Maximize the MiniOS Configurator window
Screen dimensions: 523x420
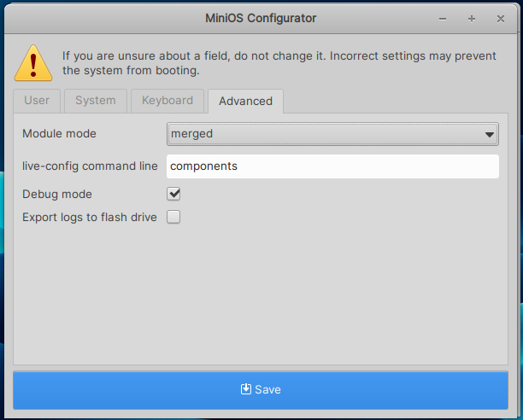point(471,18)
